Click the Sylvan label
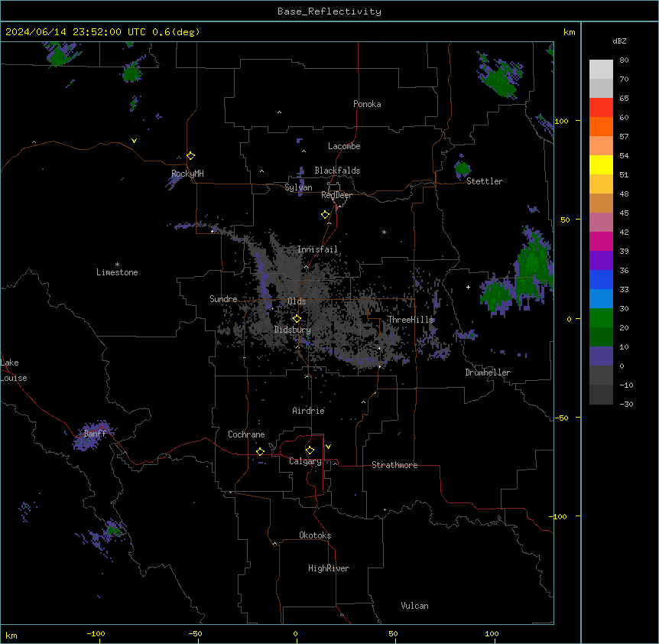The width and height of the screenshot is (659, 644). point(298,187)
